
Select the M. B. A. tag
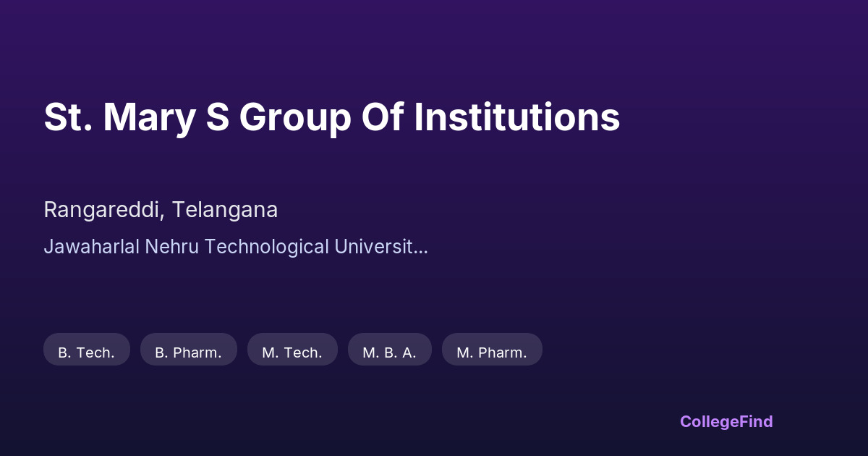390,350
